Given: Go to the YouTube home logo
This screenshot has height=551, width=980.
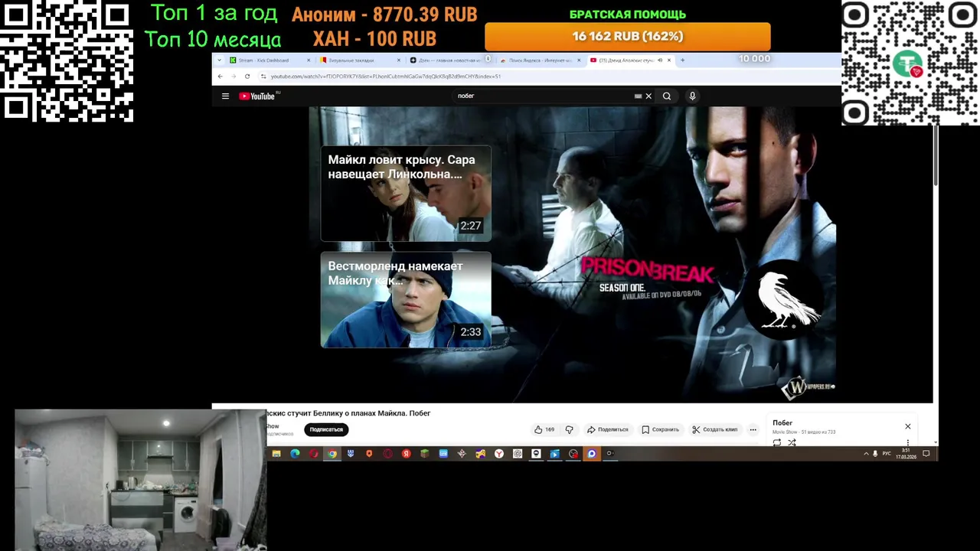Looking at the screenshot, I should [x=257, y=96].
